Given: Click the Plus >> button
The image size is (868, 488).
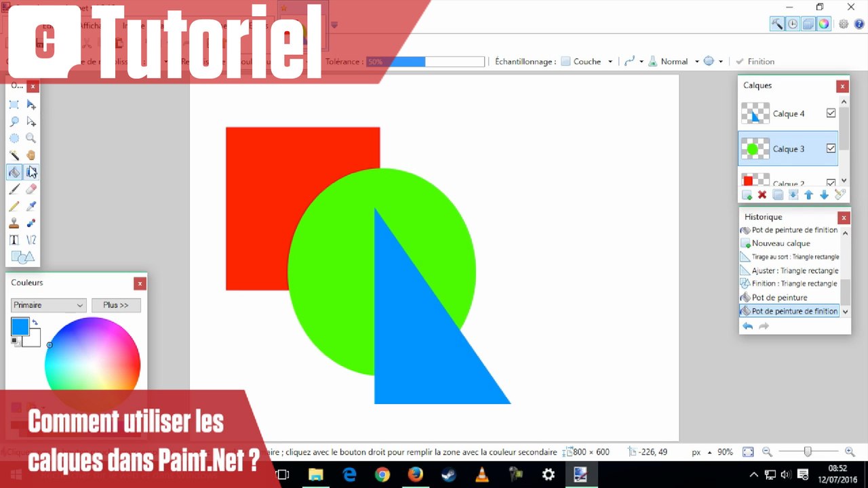Looking at the screenshot, I should click(116, 305).
